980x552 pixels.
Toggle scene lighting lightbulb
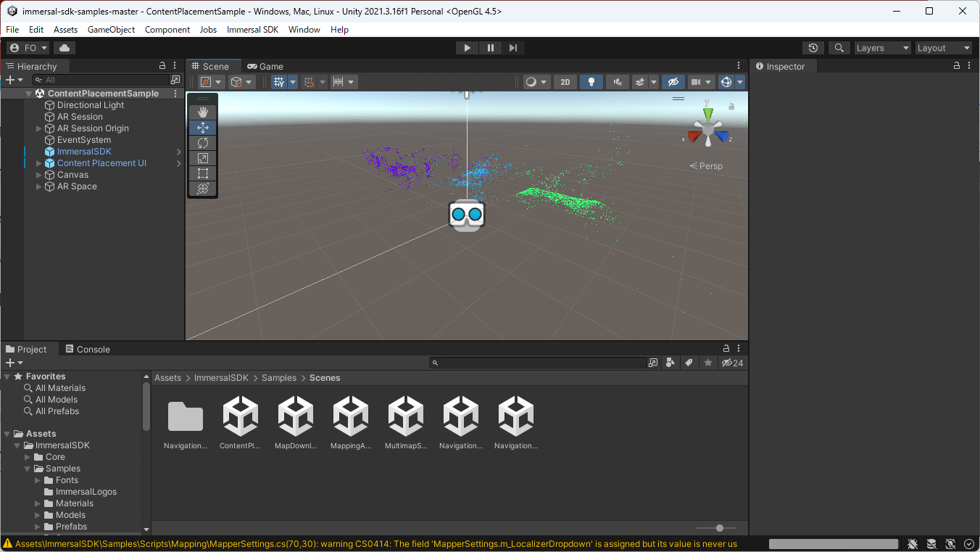[x=591, y=82]
